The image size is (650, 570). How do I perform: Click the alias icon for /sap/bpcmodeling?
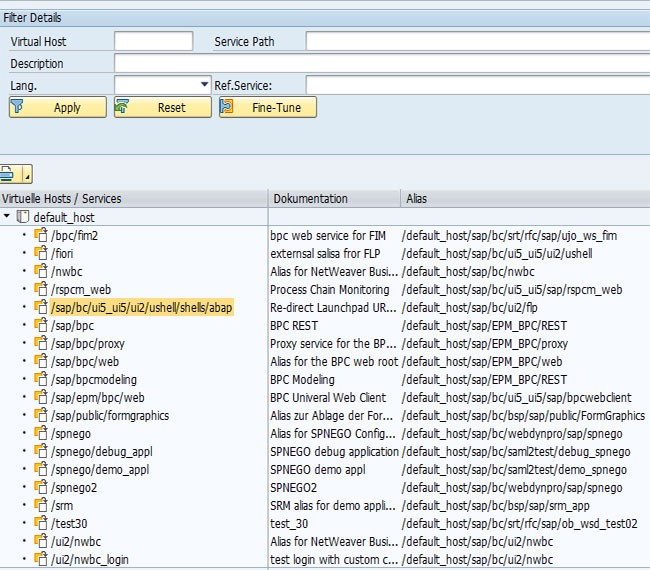[x=41, y=379]
